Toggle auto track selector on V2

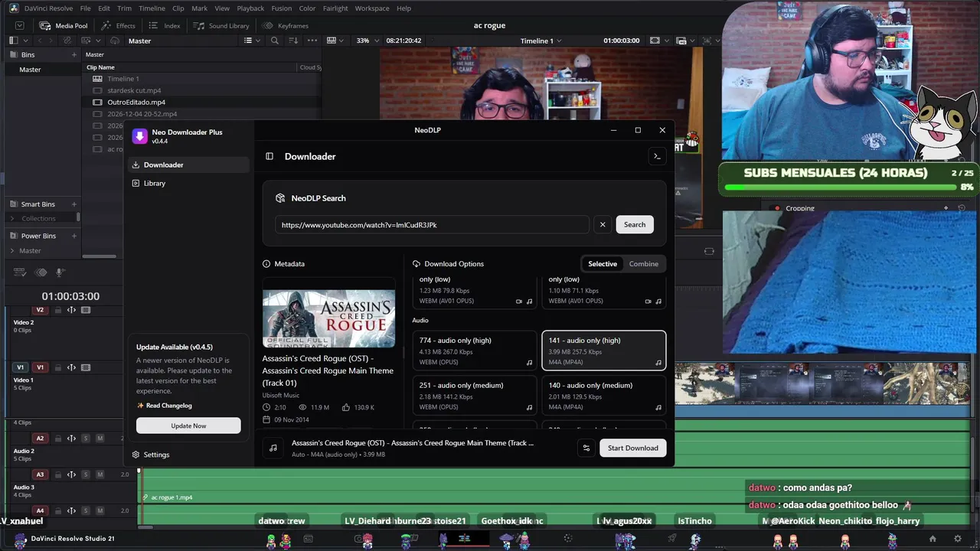[71, 310]
